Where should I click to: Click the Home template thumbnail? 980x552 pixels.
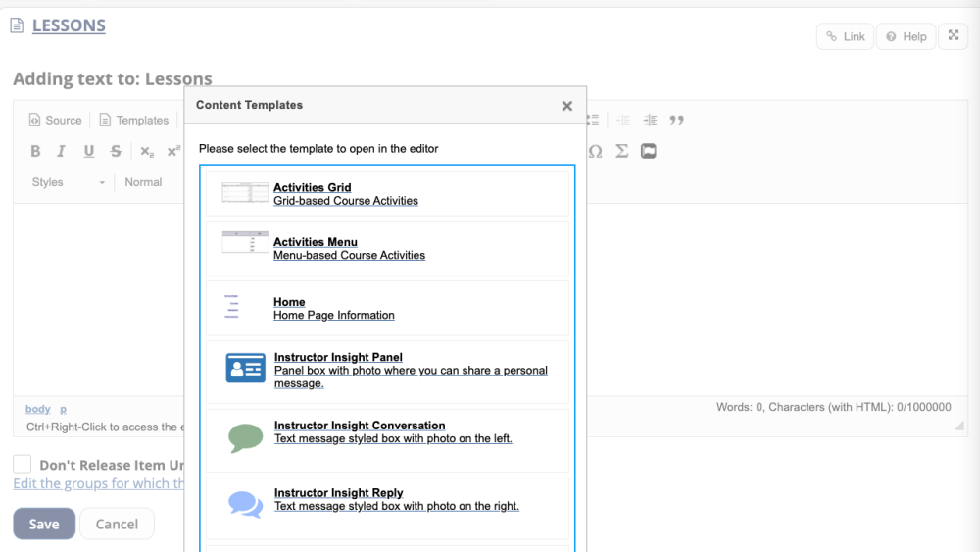[232, 306]
